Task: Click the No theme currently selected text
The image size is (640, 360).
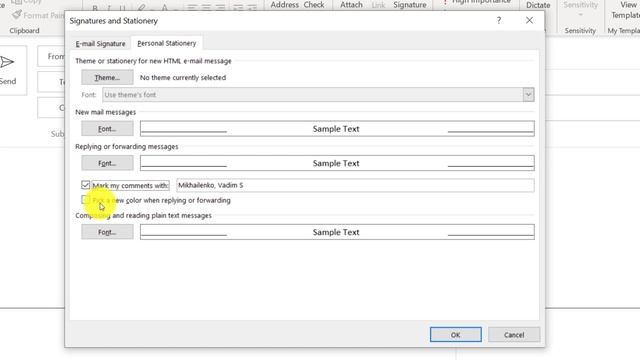Action: [183, 78]
